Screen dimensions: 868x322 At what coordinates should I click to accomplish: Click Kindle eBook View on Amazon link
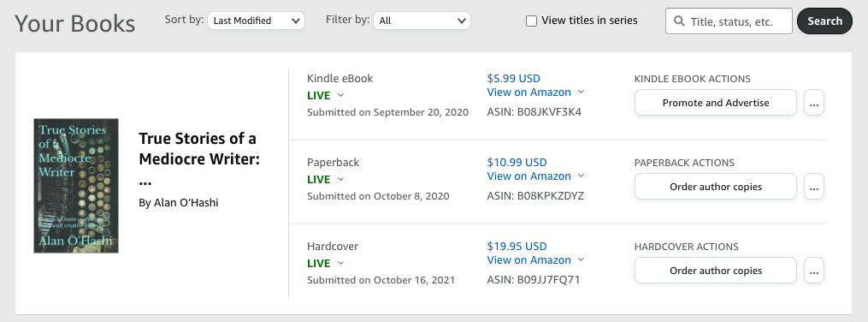(x=528, y=92)
